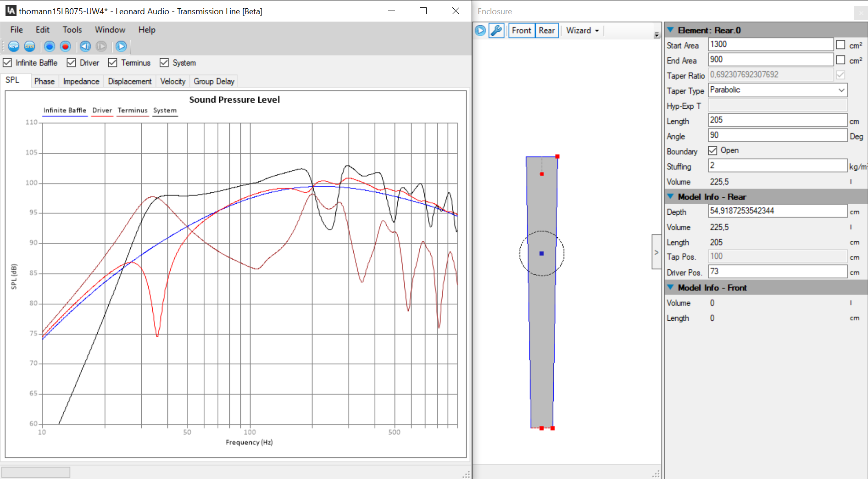Open the Wizard dropdown menu
This screenshot has width=868, height=479.
click(582, 31)
